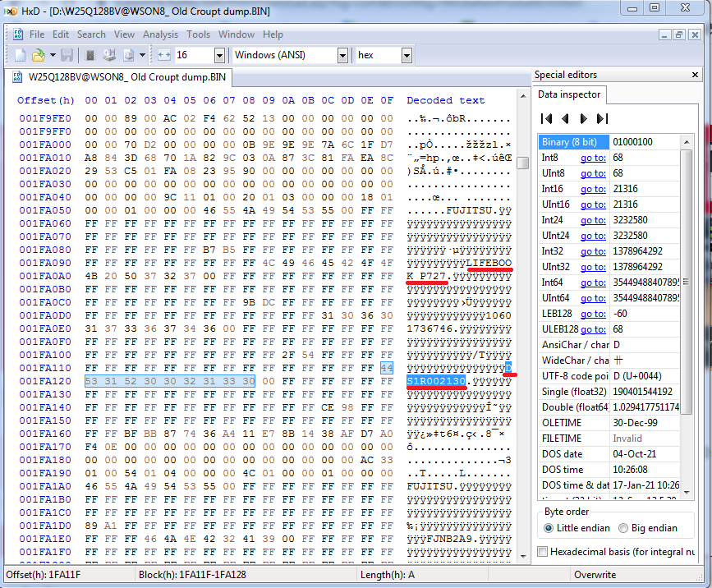Click the Open RAM chip icon
The height and width of the screenshot is (588, 712).
pos(90,55)
